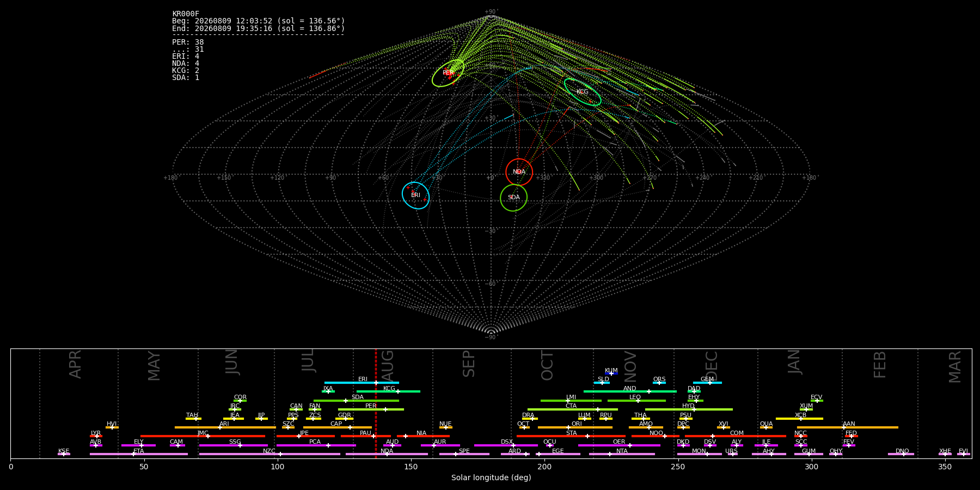Click the PAU shower bar in timeline

[365, 436]
